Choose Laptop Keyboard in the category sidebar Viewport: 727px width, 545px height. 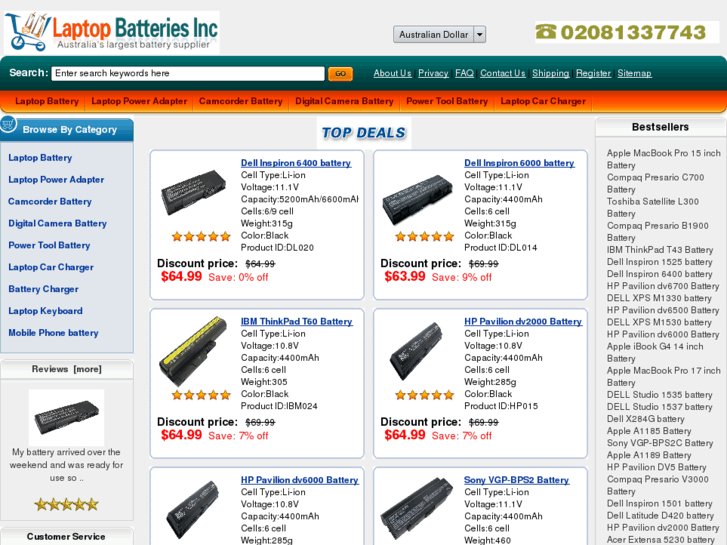45,311
